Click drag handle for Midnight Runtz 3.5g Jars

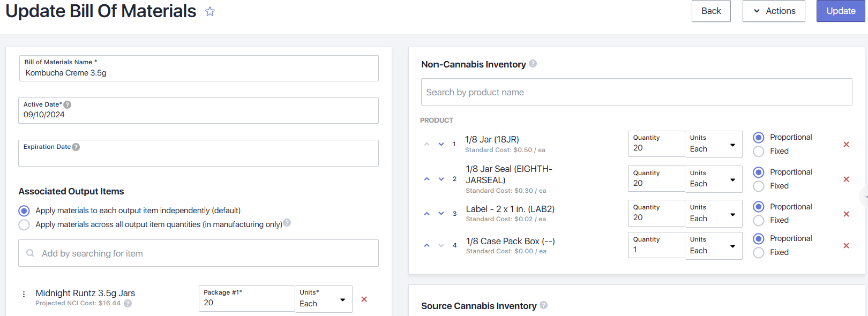click(24, 294)
